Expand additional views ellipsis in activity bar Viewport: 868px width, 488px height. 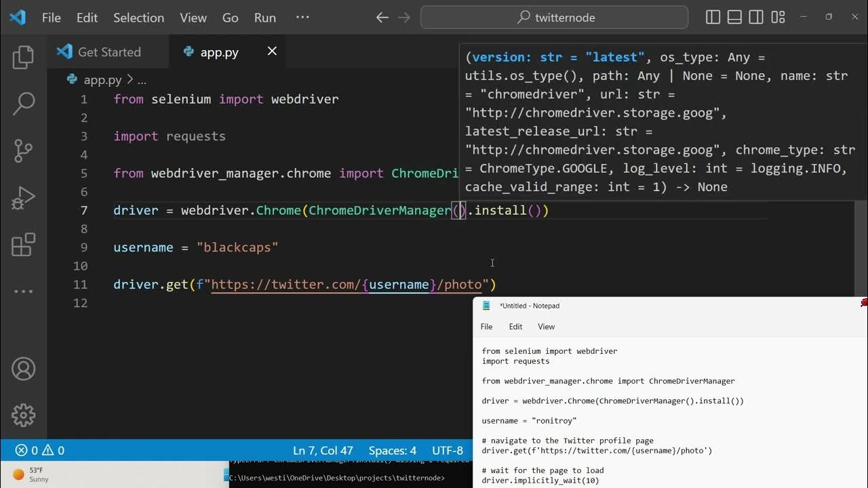pyautogui.click(x=23, y=291)
